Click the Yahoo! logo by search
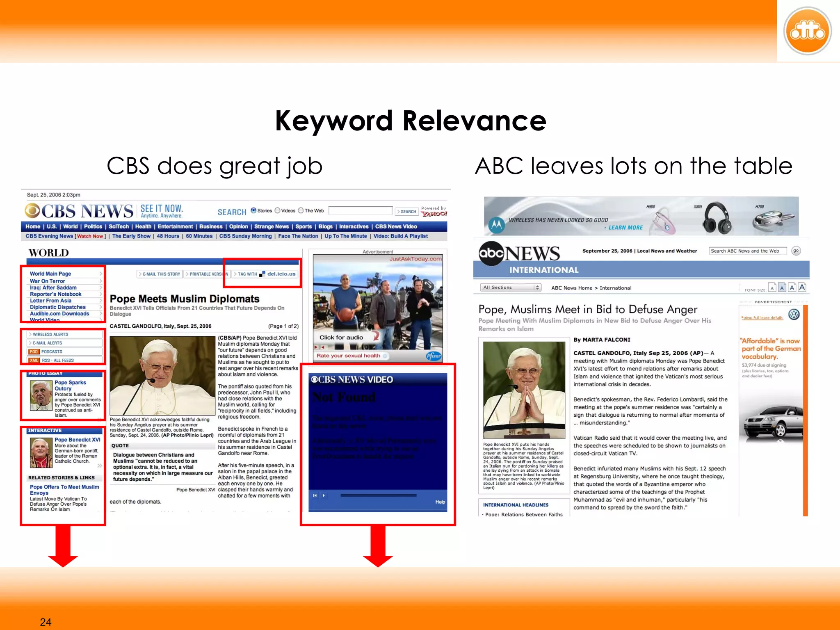This screenshot has height=630, width=840. [434, 214]
